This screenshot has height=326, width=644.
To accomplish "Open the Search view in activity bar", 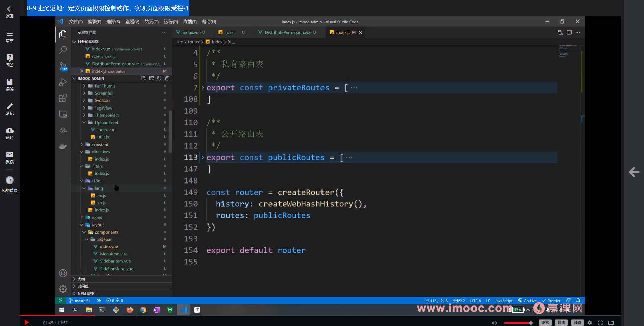I will pos(63,50).
